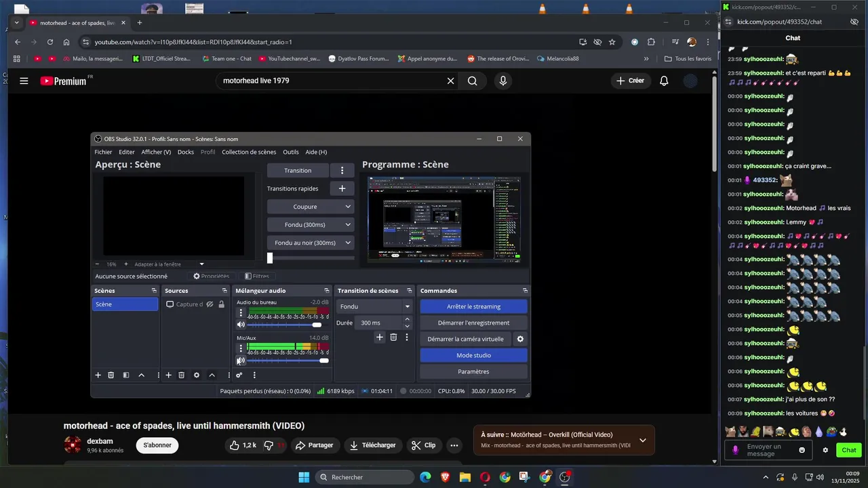Open Fichier menu in OBS
Image resolution: width=868 pixels, height=488 pixels.
point(103,152)
